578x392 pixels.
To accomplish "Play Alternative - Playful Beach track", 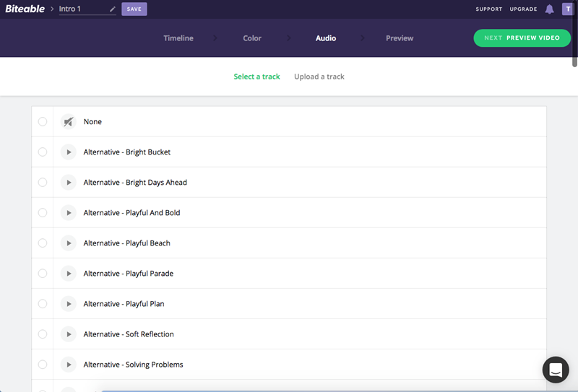I will pos(68,243).
